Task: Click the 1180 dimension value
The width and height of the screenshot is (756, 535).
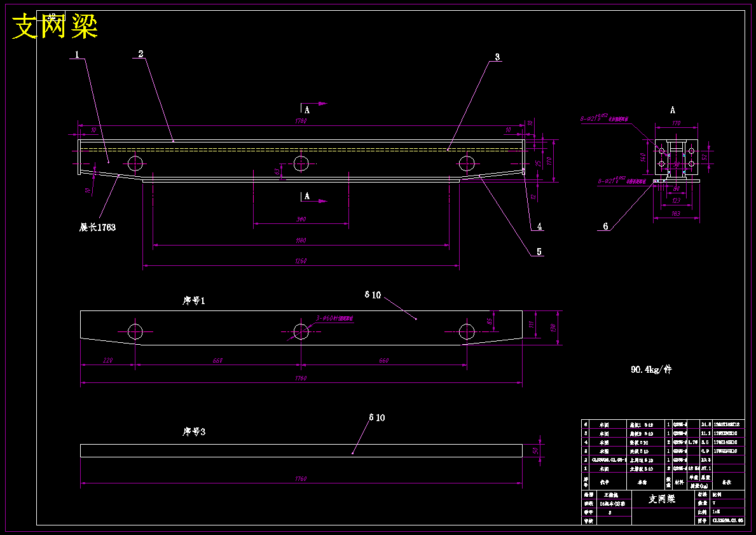Action: point(300,240)
